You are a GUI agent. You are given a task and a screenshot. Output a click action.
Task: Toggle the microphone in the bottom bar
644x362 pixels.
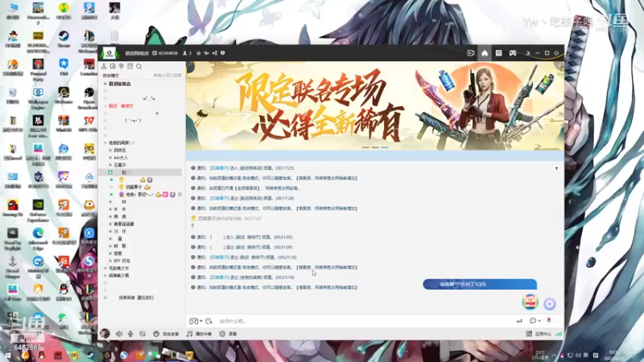pyautogui.click(x=130, y=334)
